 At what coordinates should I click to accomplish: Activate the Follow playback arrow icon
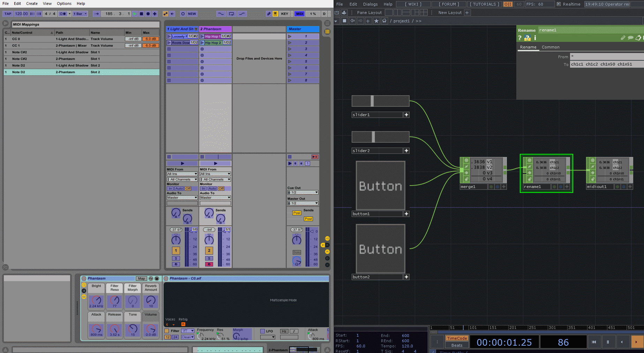click(97, 14)
